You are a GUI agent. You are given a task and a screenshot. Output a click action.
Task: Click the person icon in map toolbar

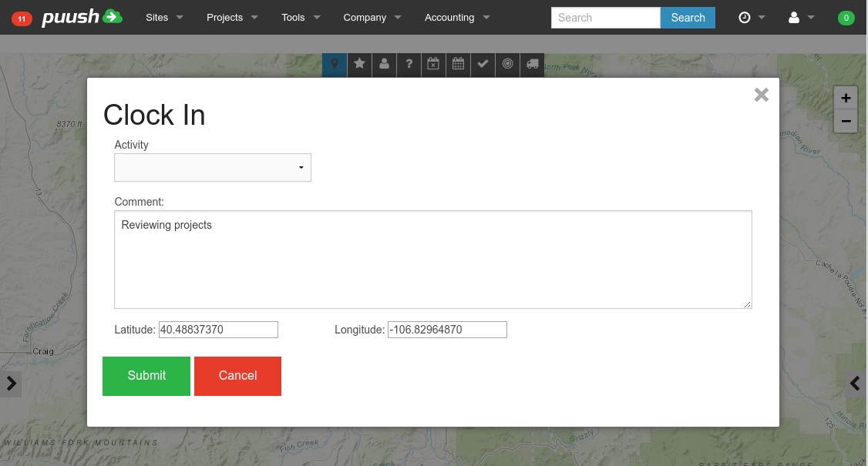(x=384, y=65)
